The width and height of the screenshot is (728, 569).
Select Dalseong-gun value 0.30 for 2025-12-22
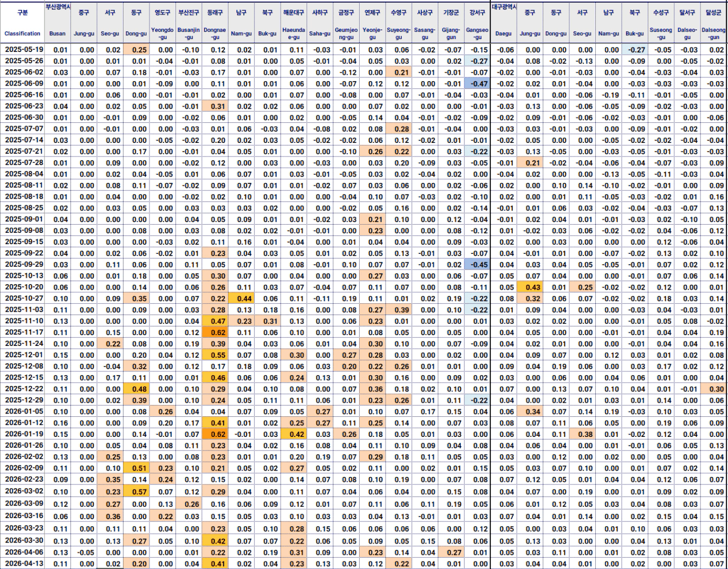coord(714,389)
